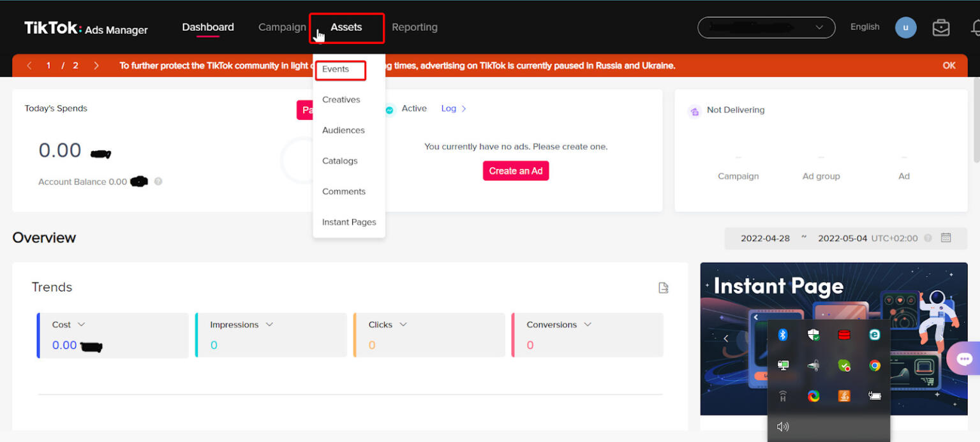Image resolution: width=980 pixels, height=442 pixels.
Task: Open the ESET antivirus tray icon
Action: coord(875,335)
